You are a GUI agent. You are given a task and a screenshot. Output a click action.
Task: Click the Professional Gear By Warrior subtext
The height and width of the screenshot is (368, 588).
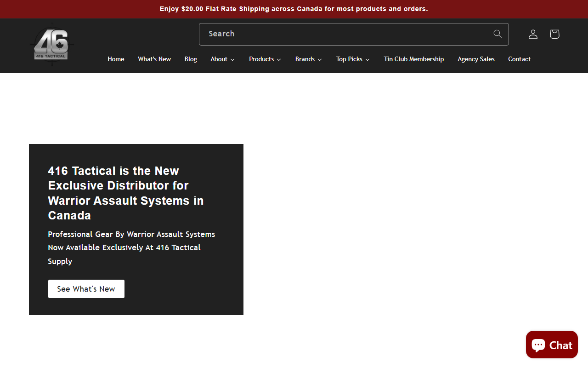pyautogui.click(x=131, y=247)
